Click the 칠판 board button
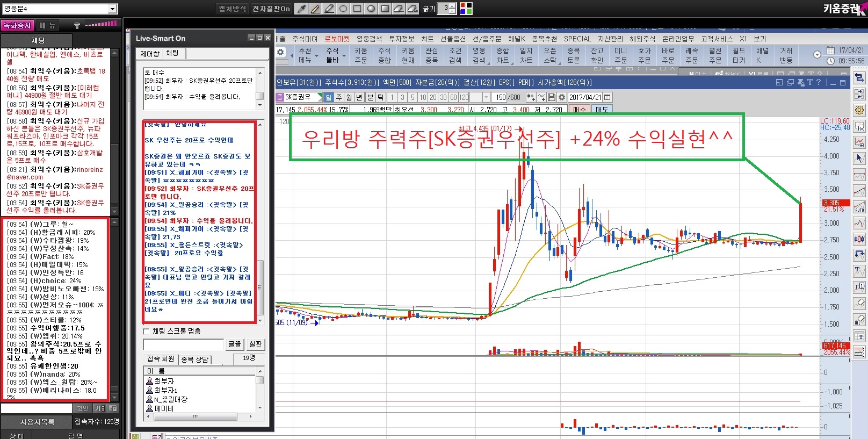Screen dimensions: 868x439 [256, 344]
